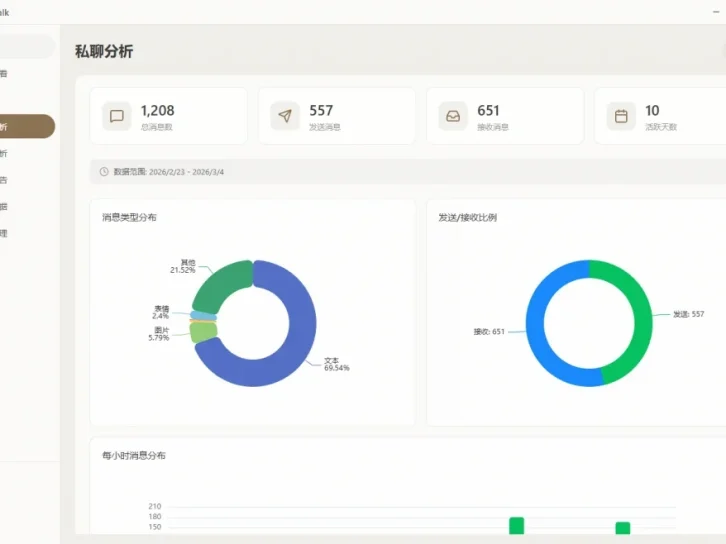Click the 表情 2.4% chart label
726x544 pixels.
[161, 312]
